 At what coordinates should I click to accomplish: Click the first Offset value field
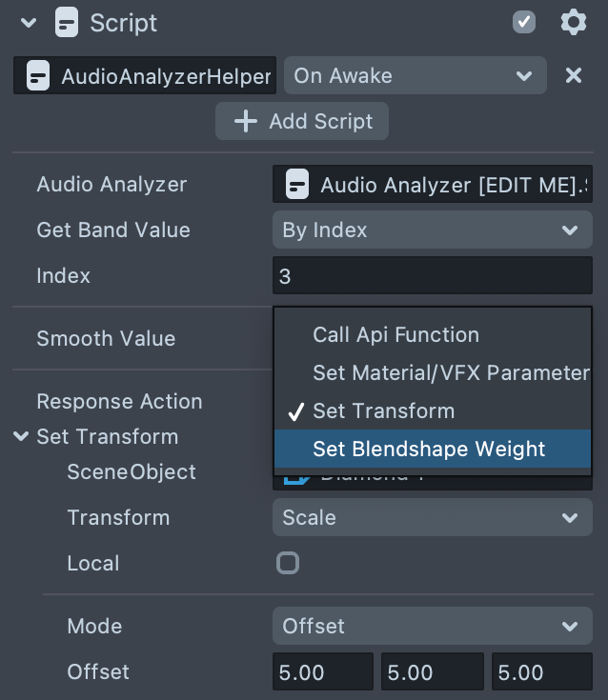pos(322,671)
